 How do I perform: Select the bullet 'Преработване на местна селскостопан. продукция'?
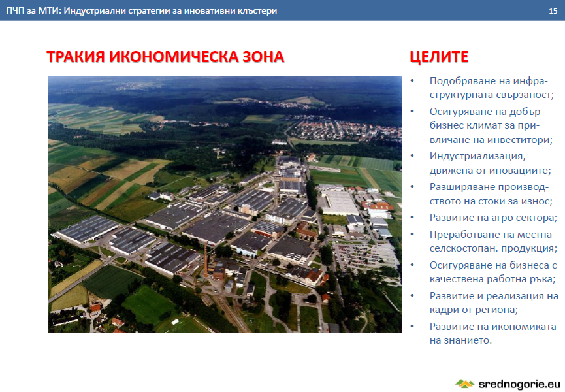coord(493,241)
